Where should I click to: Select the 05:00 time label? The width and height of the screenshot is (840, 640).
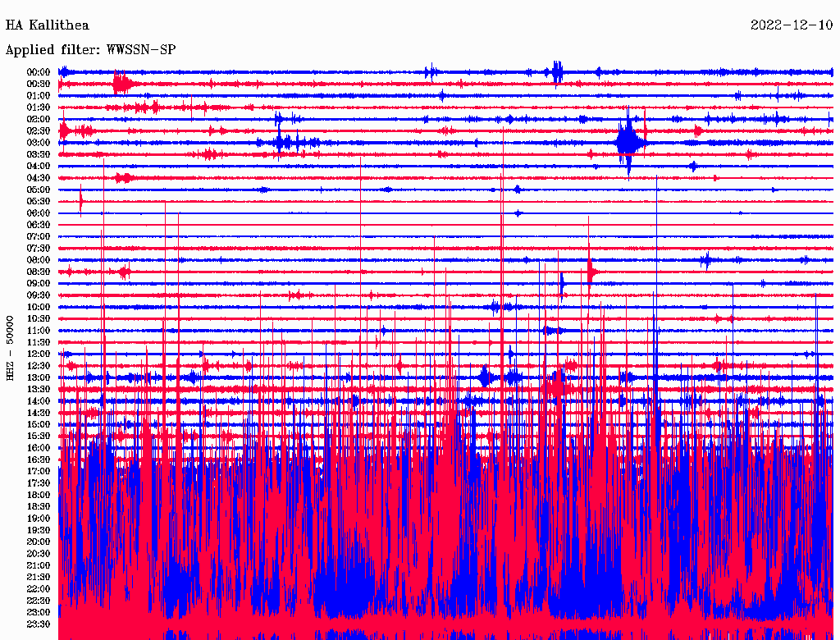(x=39, y=190)
